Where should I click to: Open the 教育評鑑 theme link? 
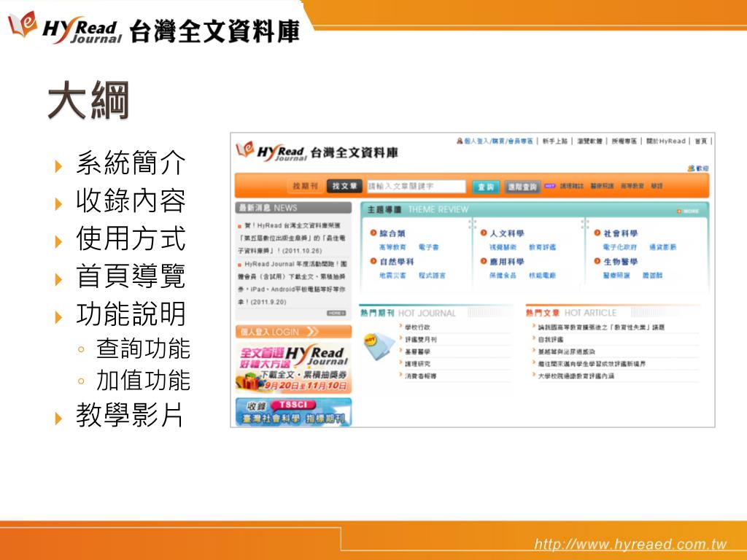click(542, 247)
